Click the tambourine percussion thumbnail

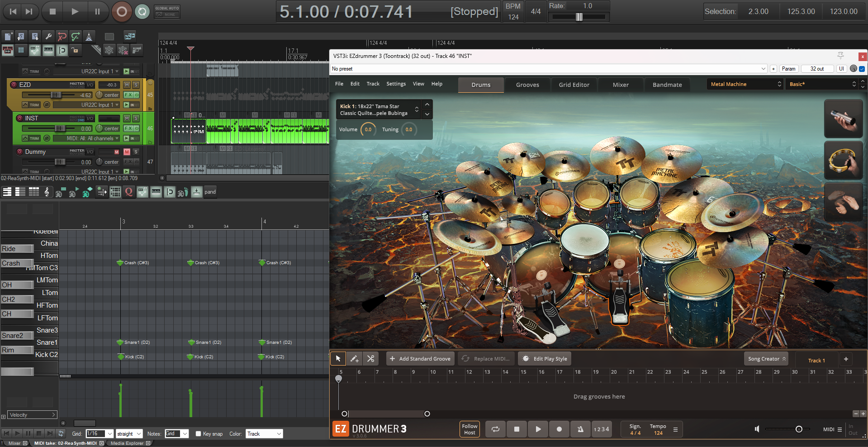click(844, 160)
